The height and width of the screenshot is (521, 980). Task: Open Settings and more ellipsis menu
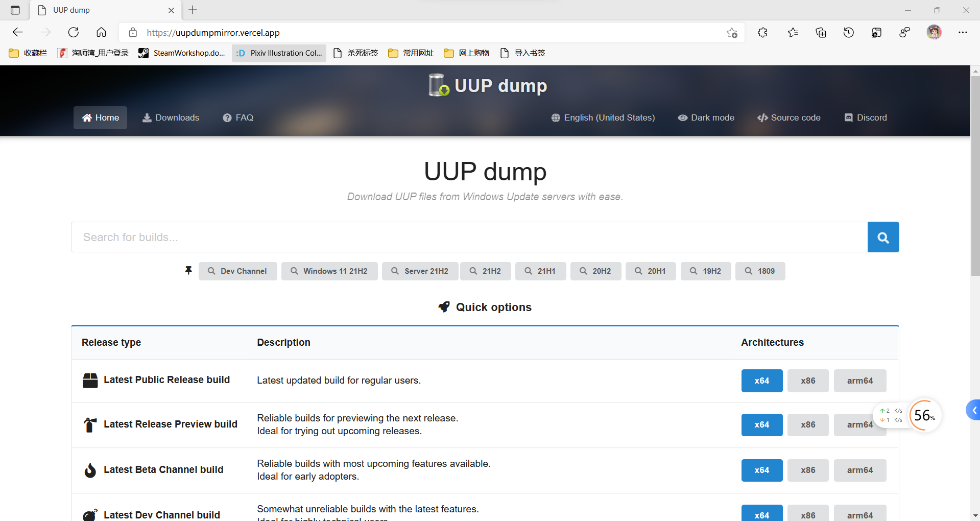[x=963, y=32]
